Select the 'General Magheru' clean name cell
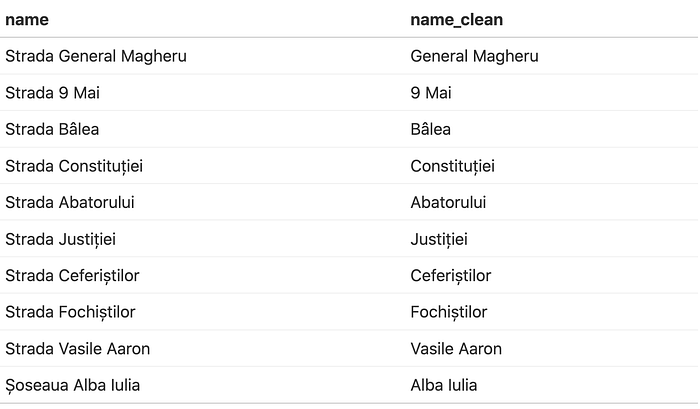The height and width of the screenshot is (409, 700). 474,56
